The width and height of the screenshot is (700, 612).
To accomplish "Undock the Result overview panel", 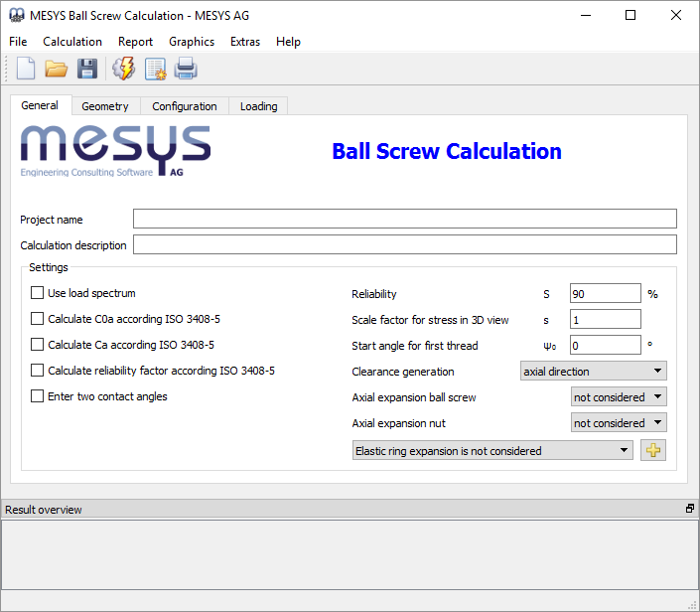I will [689, 509].
